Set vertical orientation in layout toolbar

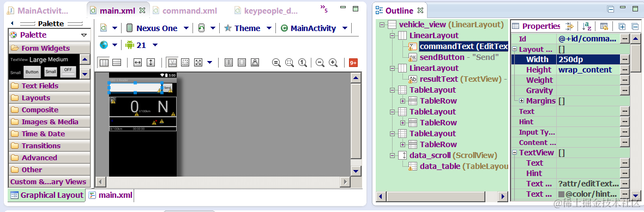pyautogui.click(x=117, y=63)
